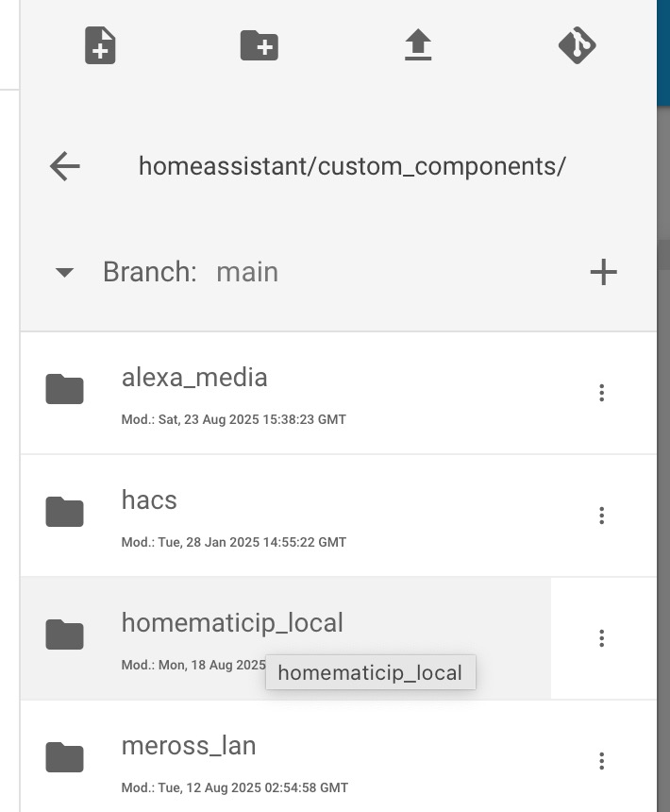
Task: Click the vertical scrollbar on right edge
Action: click(663, 254)
